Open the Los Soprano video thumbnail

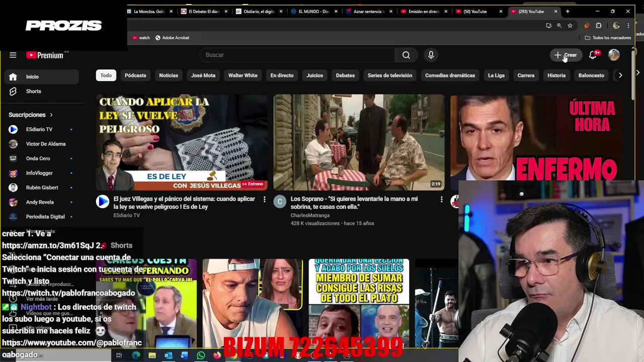pos(359,142)
